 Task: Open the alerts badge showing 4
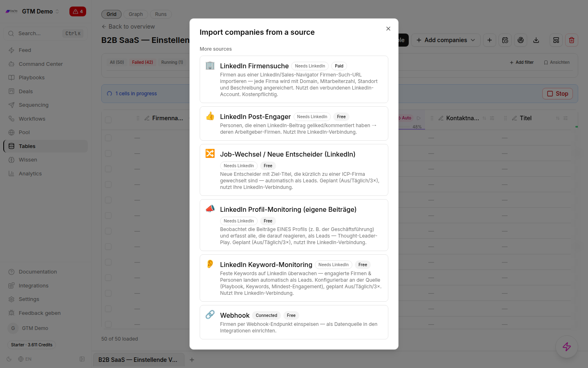pyautogui.click(x=78, y=11)
